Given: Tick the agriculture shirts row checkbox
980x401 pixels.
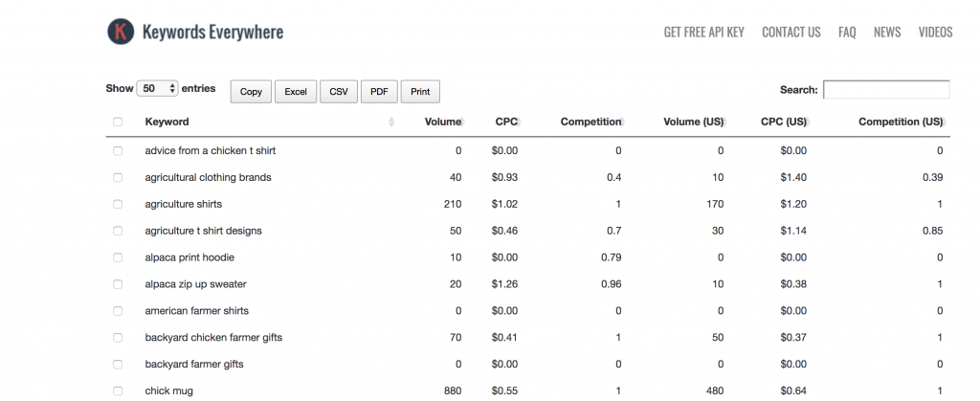Looking at the screenshot, I should [118, 204].
